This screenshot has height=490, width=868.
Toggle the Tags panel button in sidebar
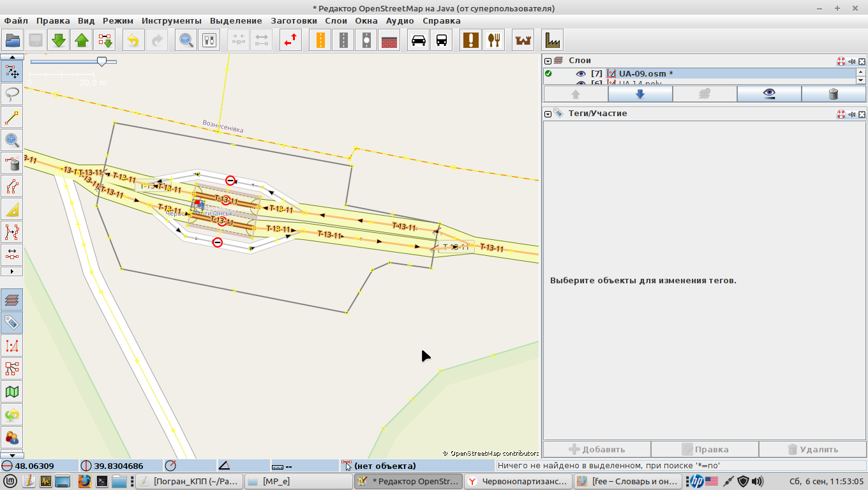(x=12, y=323)
